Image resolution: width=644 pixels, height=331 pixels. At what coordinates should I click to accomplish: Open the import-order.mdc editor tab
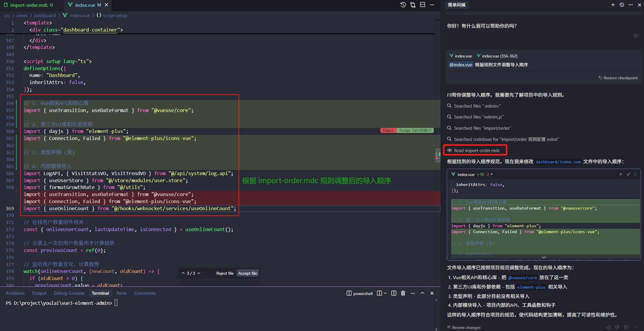29,5
